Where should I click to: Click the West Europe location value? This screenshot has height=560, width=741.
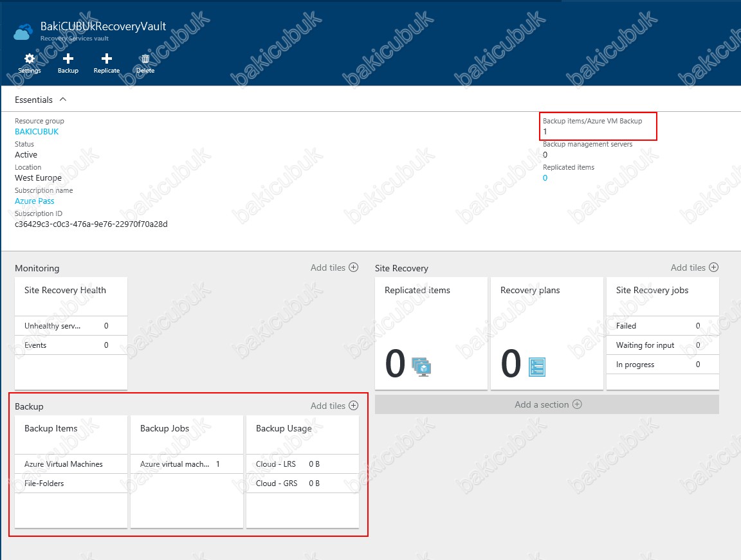pyautogui.click(x=39, y=178)
